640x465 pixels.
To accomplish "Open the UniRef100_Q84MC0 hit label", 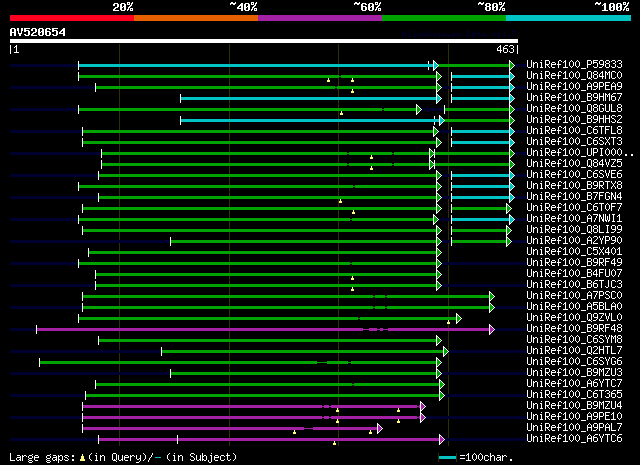I will [574, 75].
